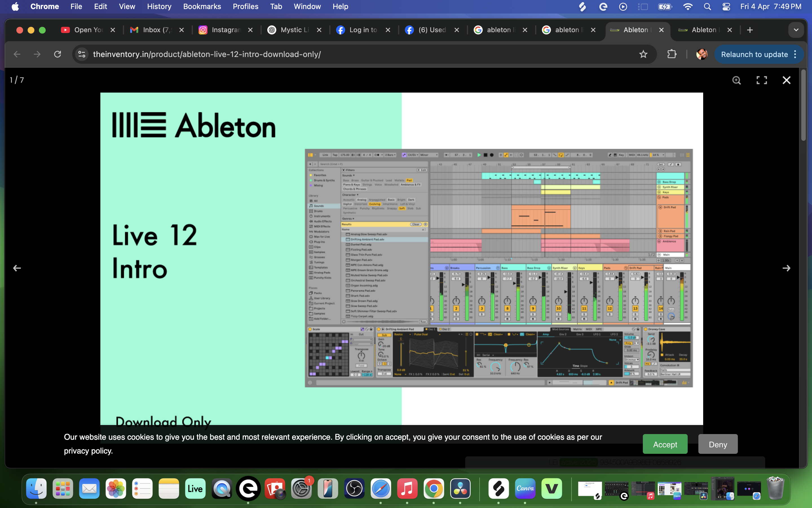Viewport: 812px width, 508px height.
Task: Open Trash in the Dock
Action: (775, 489)
